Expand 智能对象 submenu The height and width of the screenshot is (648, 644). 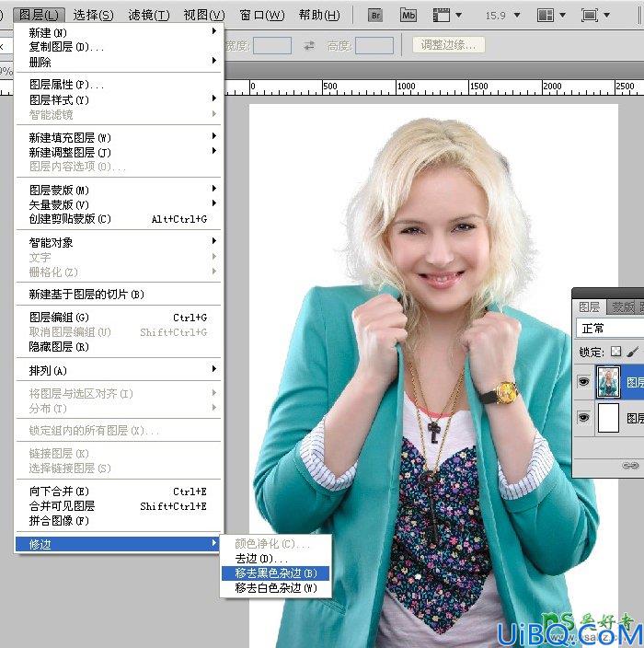tap(118, 242)
